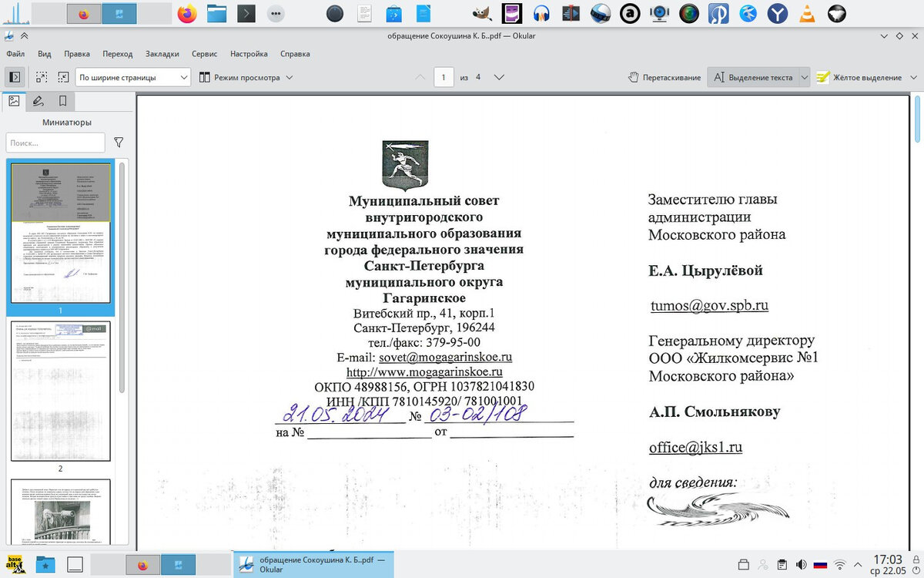Open the headphones audio app in top panel
Screen dimensions: 924x578
541,13
